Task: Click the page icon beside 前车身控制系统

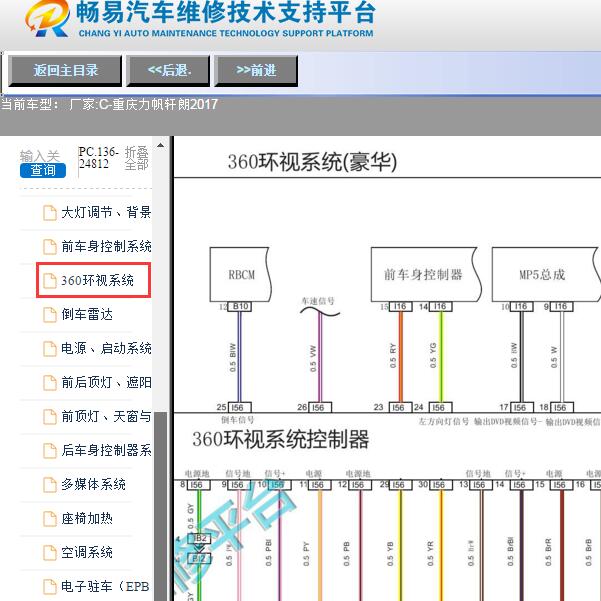Action: click(49, 246)
